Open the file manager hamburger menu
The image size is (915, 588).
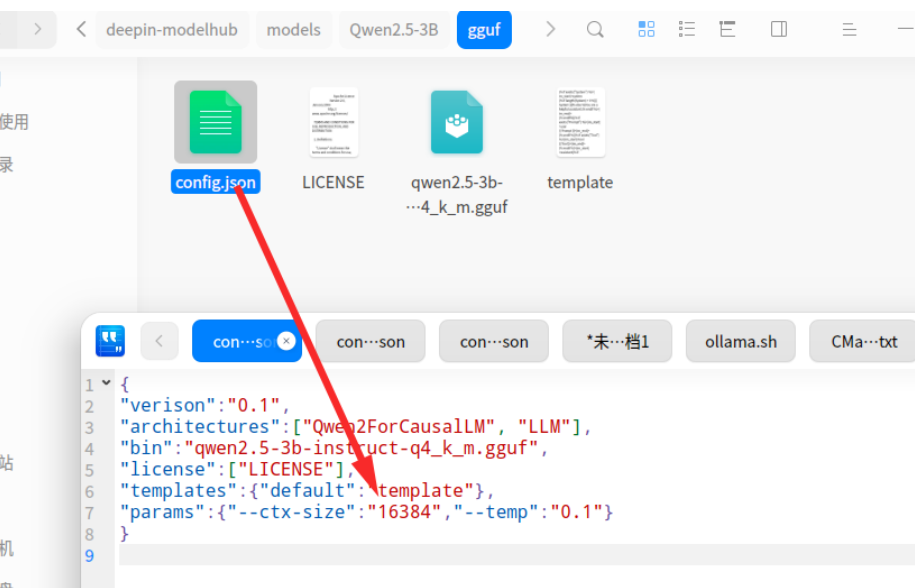click(849, 29)
